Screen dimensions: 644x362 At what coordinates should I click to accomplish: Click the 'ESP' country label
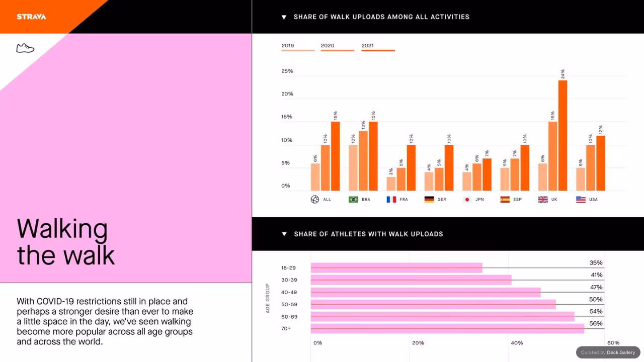pyautogui.click(x=518, y=200)
